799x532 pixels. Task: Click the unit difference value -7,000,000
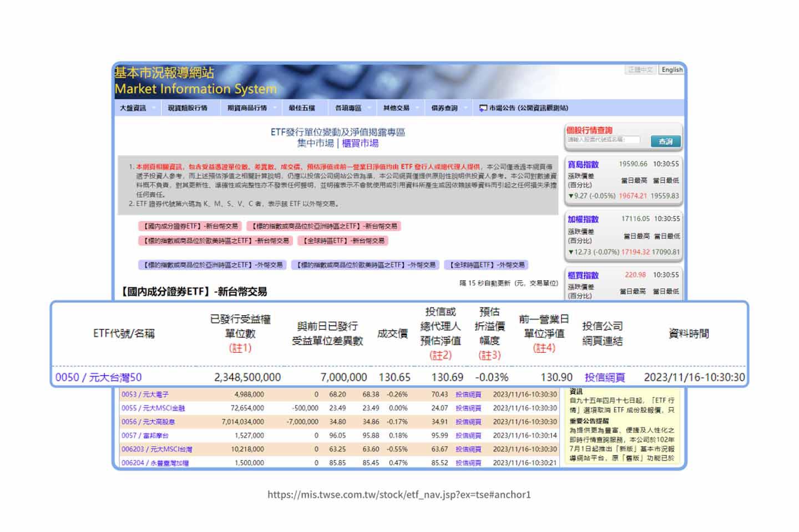pos(302,422)
